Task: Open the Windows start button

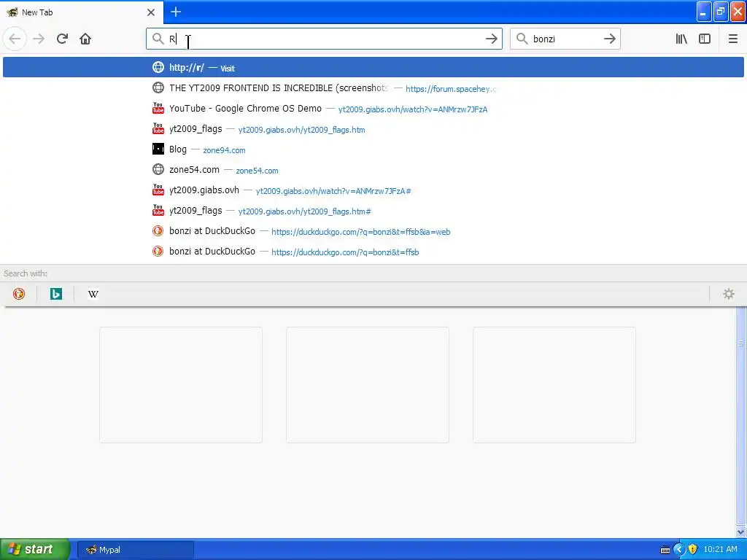Action: [35, 549]
